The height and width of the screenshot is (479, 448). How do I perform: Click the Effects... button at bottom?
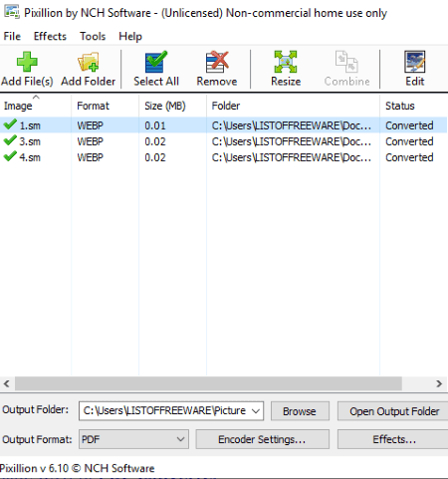(x=393, y=439)
